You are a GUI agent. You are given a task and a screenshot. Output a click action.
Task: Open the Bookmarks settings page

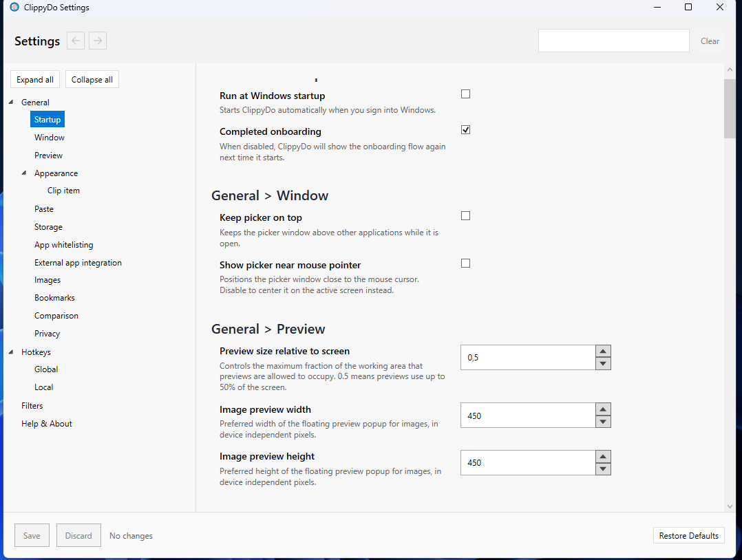coord(54,297)
